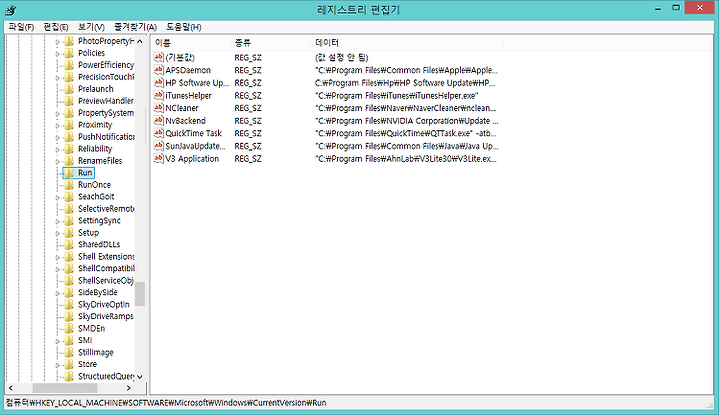Image resolution: width=720 pixels, height=415 pixels.
Task: Select the APSDaemon value icon
Action: click(x=158, y=70)
